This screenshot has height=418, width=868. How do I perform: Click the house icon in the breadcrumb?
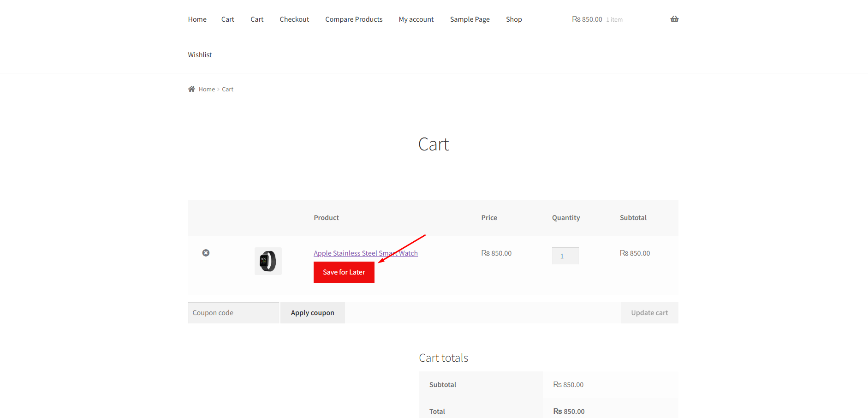point(191,89)
